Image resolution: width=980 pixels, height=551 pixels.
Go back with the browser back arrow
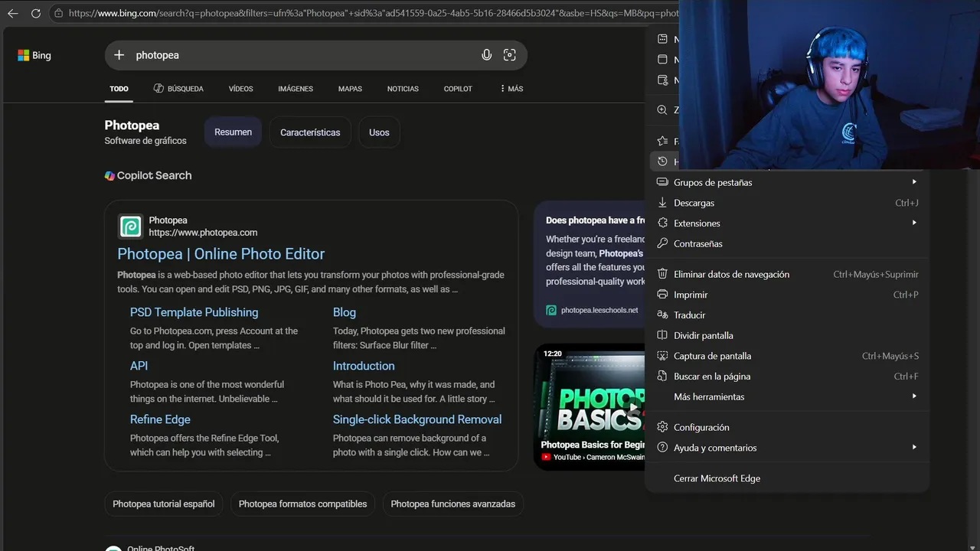click(x=12, y=13)
